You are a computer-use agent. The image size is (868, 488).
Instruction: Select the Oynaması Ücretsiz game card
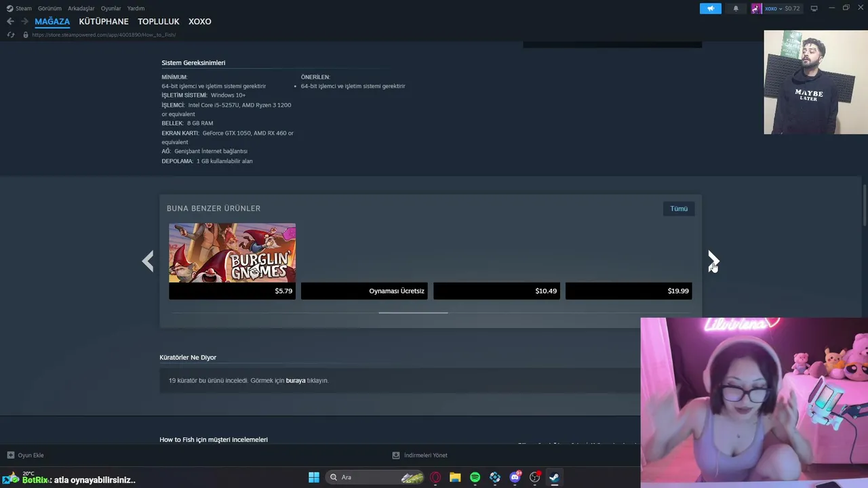click(x=364, y=261)
